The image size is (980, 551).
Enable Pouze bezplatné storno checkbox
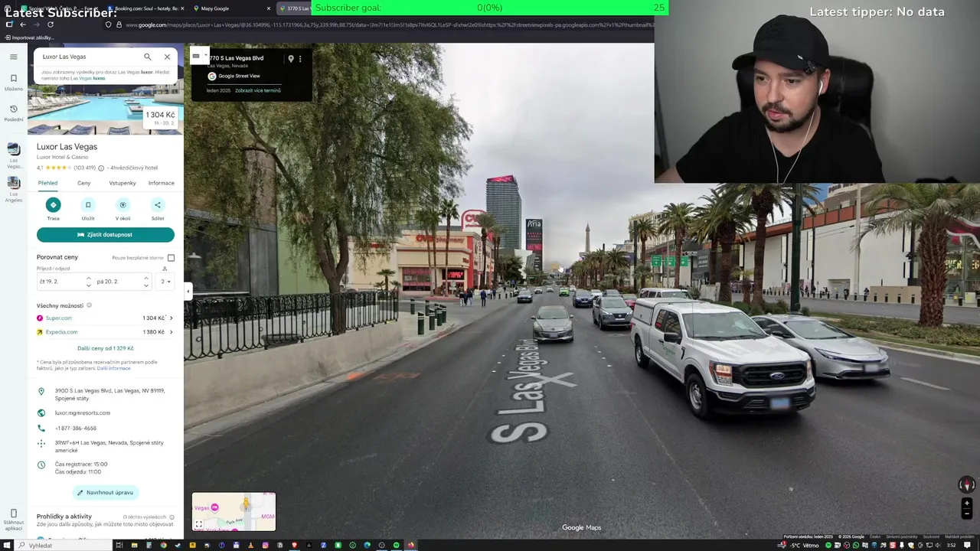pyautogui.click(x=171, y=258)
